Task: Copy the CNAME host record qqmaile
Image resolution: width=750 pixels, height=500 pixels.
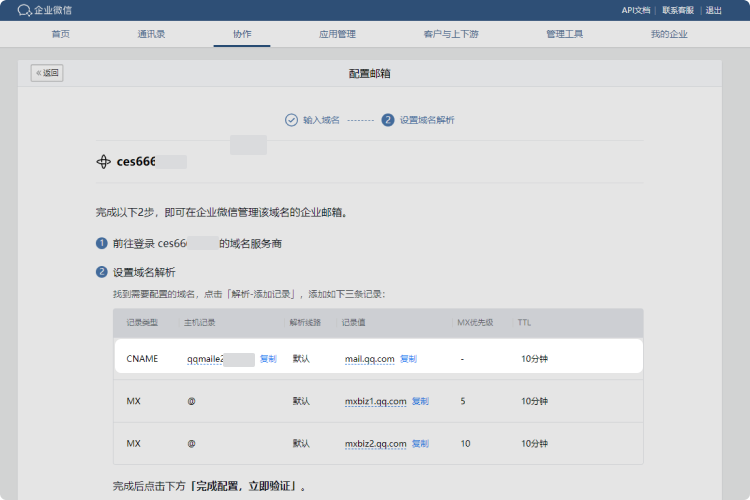Action: click(x=268, y=358)
